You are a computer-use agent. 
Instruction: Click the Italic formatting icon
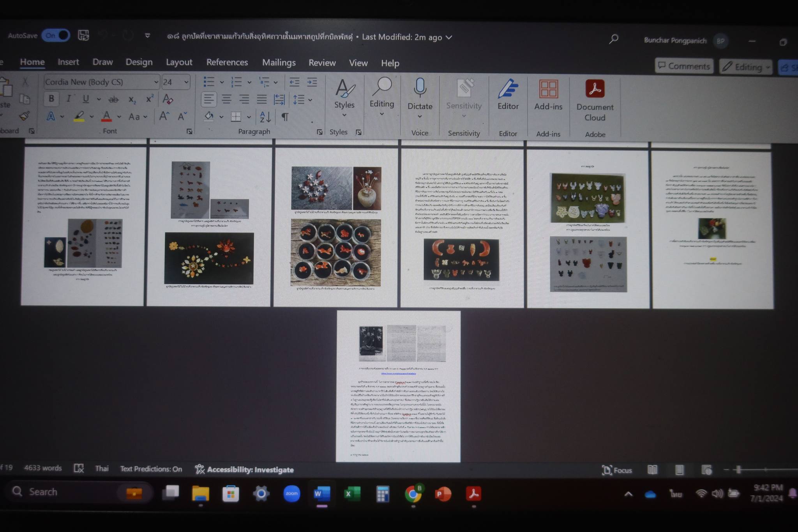click(x=69, y=99)
